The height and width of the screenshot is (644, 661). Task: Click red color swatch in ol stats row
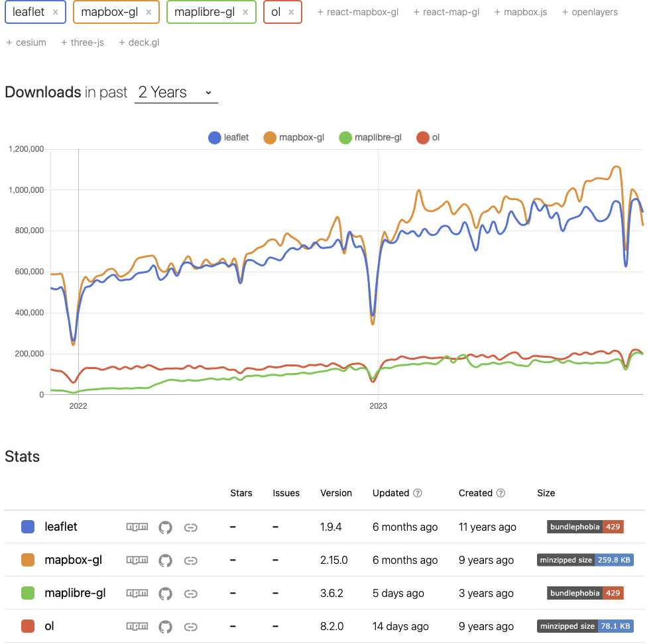coord(28,626)
